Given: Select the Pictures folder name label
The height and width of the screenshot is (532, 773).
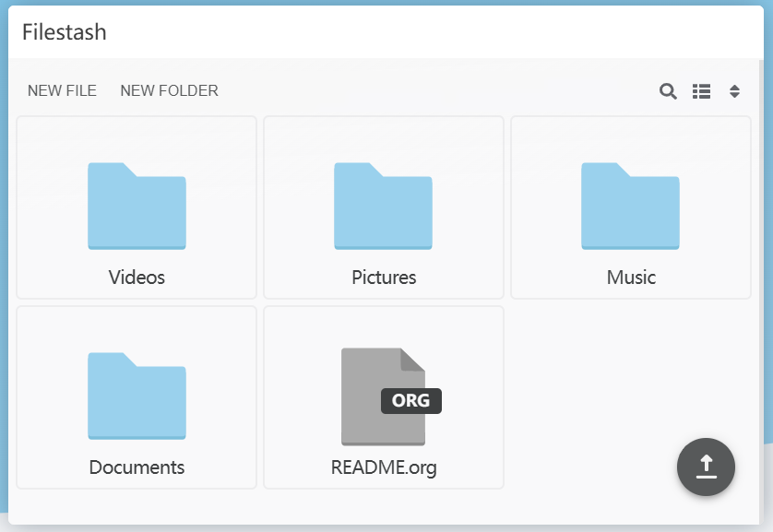Looking at the screenshot, I should pos(384,278).
